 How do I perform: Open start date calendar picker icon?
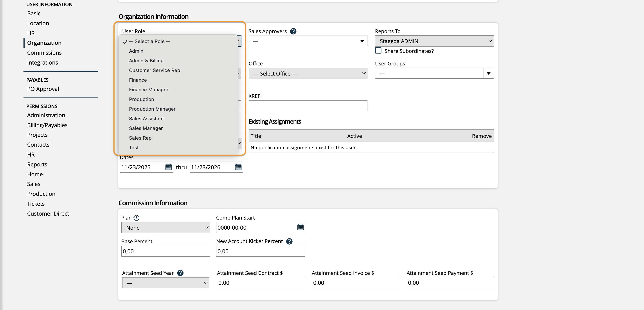point(169,167)
